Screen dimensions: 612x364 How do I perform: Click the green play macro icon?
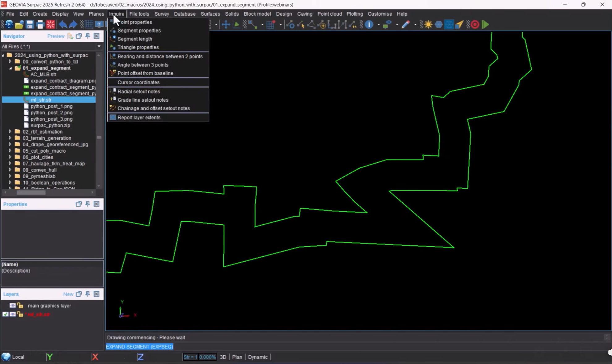(x=485, y=24)
